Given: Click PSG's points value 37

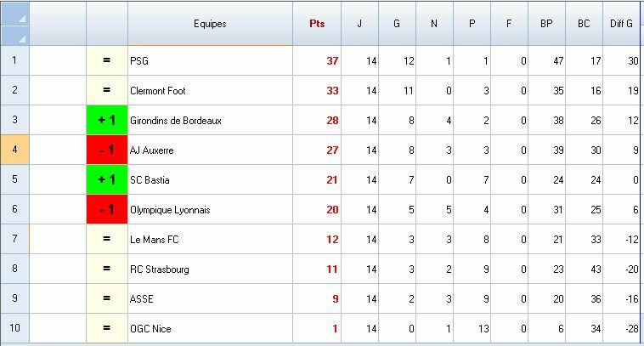Looking at the screenshot, I should (x=331, y=61).
